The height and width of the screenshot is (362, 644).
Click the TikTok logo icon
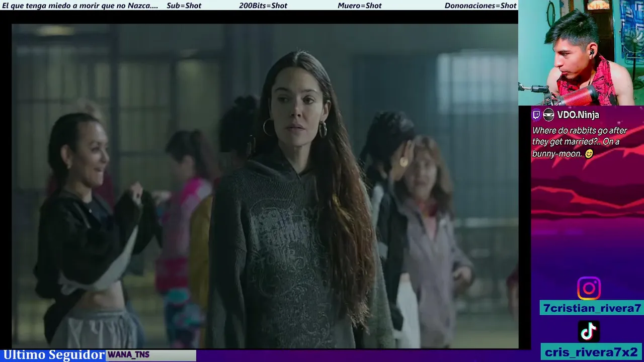589,331
